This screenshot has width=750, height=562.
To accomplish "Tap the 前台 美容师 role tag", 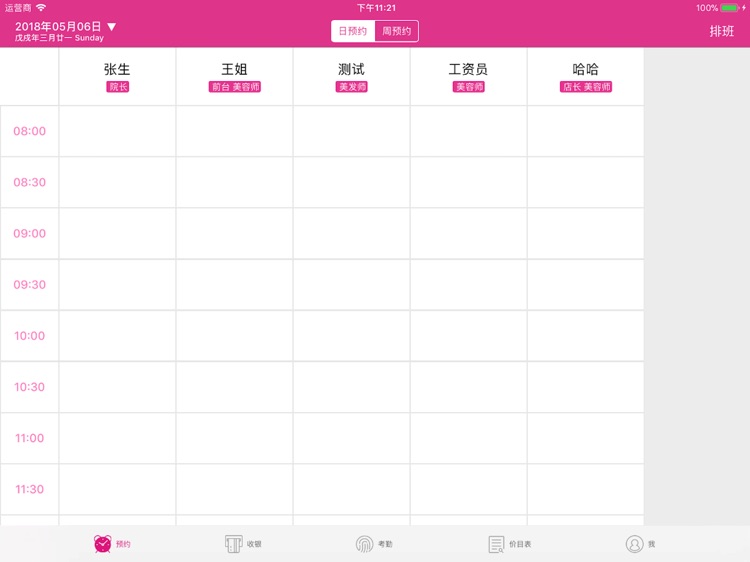I will 235,87.
